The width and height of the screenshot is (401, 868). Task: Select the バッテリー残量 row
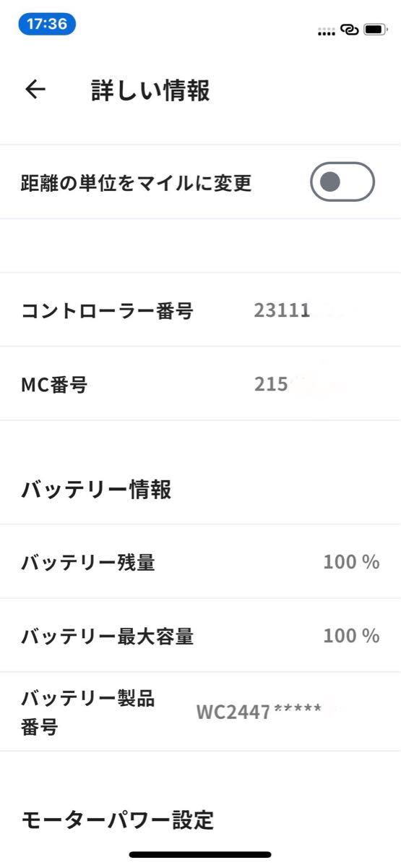(x=200, y=562)
